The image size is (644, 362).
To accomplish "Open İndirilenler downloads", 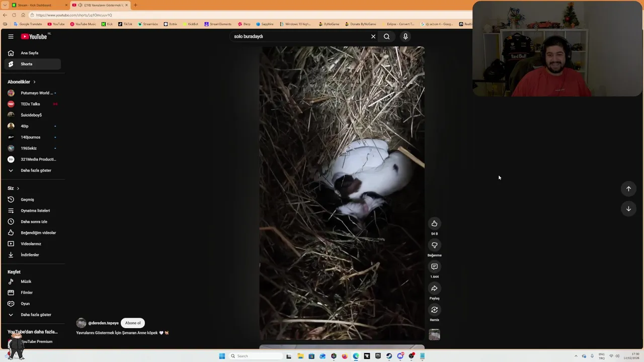I will click(x=32, y=255).
